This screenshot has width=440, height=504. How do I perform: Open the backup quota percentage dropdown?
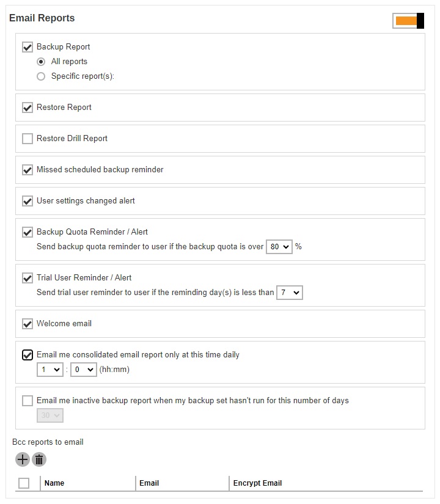coord(279,247)
